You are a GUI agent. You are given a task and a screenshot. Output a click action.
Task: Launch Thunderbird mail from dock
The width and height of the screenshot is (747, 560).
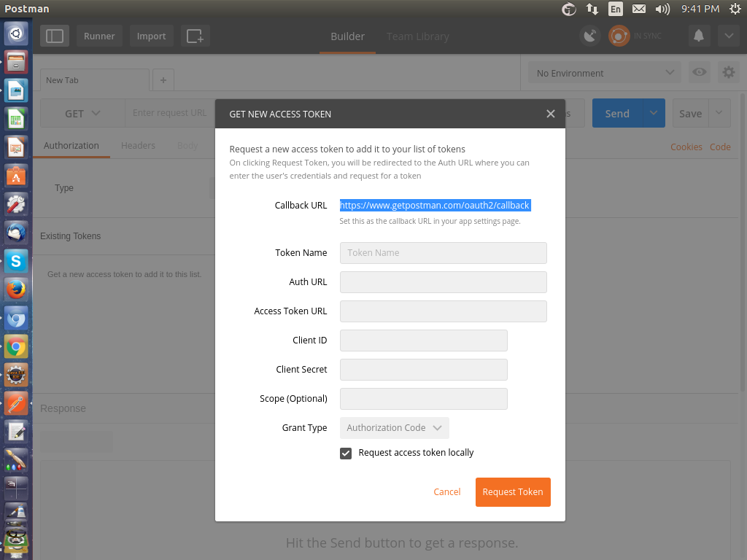tap(16, 233)
